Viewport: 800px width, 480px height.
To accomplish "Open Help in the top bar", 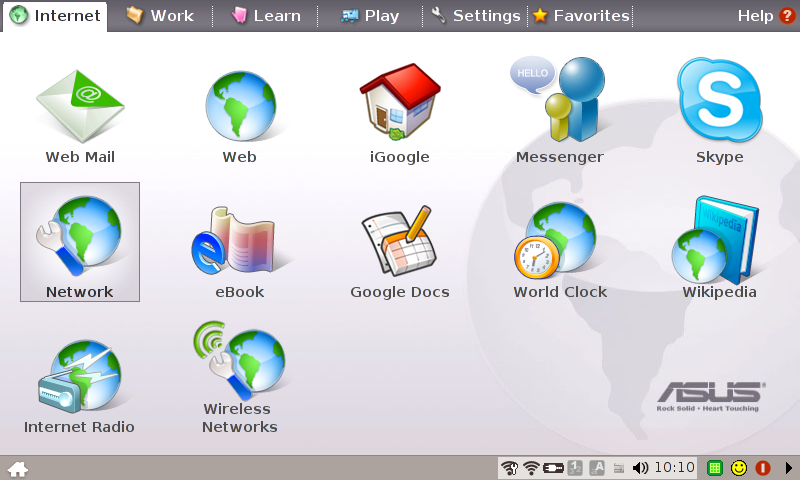I will [x=766, y=16].
